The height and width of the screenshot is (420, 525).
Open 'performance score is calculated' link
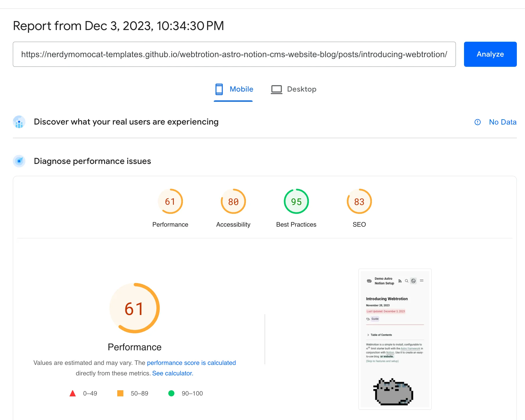coord(191,363)
